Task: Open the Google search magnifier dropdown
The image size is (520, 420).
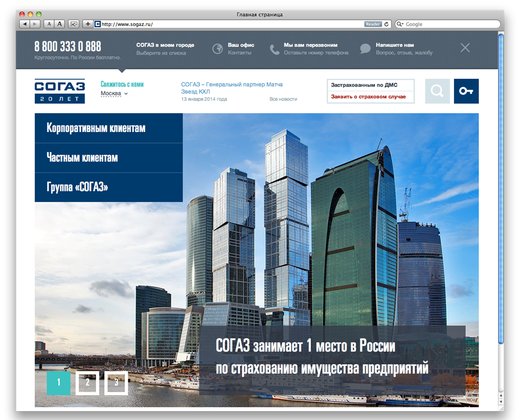Action: [400, 24]
